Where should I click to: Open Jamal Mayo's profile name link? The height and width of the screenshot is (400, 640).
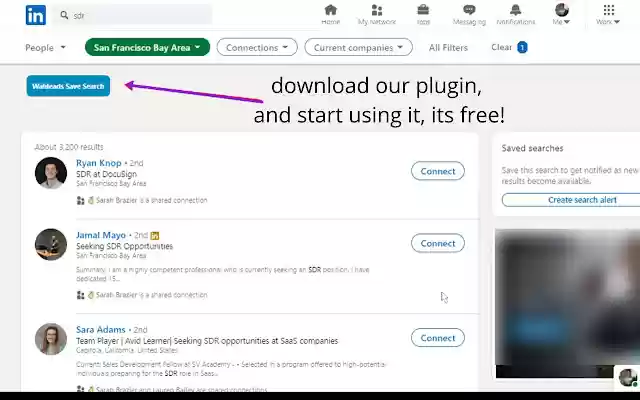pos(101,235)
